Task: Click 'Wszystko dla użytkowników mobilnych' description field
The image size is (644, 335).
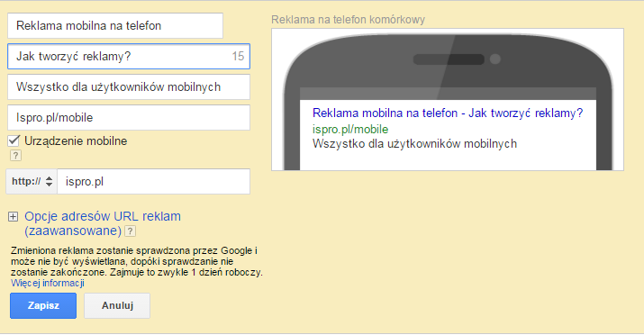Action: 129,87
